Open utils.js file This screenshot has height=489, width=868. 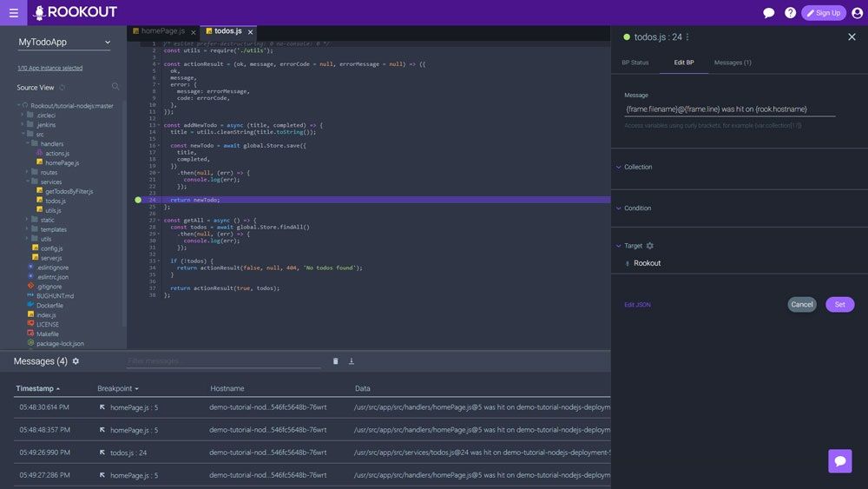tap(53, 210)
